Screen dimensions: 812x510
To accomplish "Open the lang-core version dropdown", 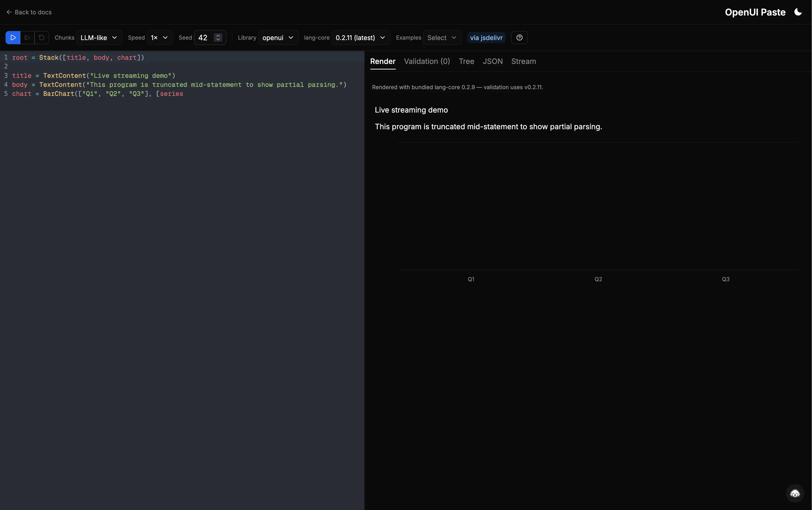I will point(361,38).
